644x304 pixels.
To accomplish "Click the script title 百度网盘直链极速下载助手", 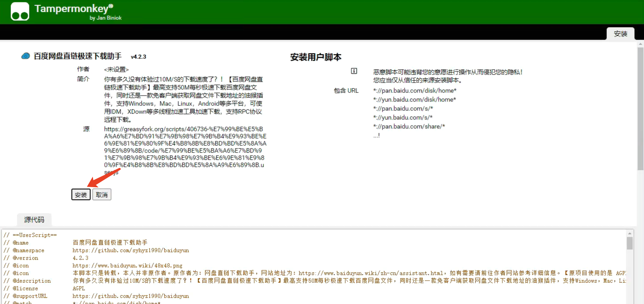I will (x=78, y=56).
